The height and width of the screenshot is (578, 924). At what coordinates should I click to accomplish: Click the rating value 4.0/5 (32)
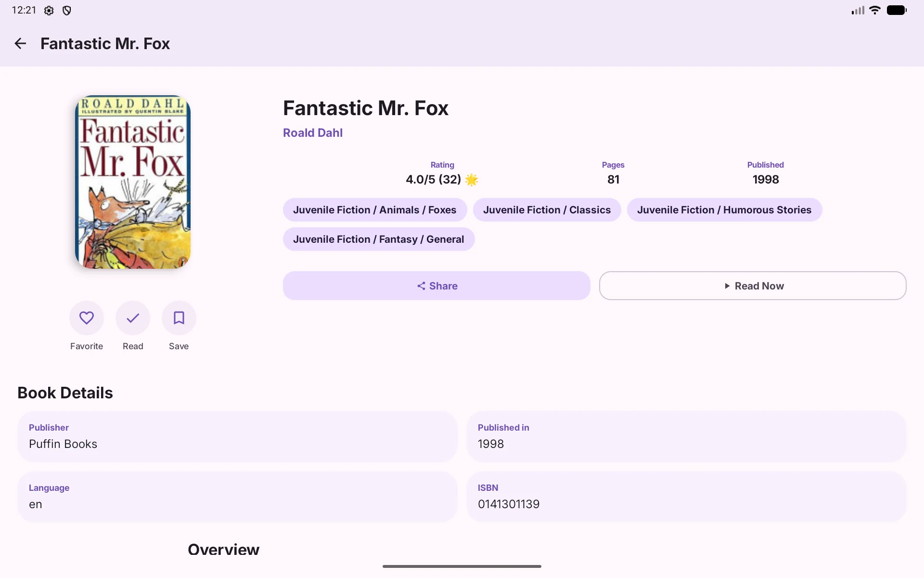(x=433, y=180)
